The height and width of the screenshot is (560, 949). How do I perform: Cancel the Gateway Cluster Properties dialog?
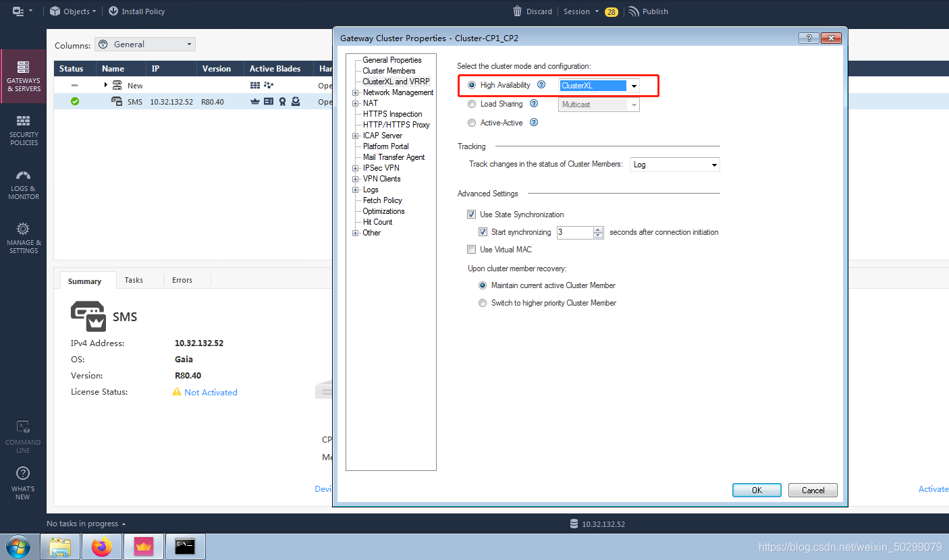(813, 491)
